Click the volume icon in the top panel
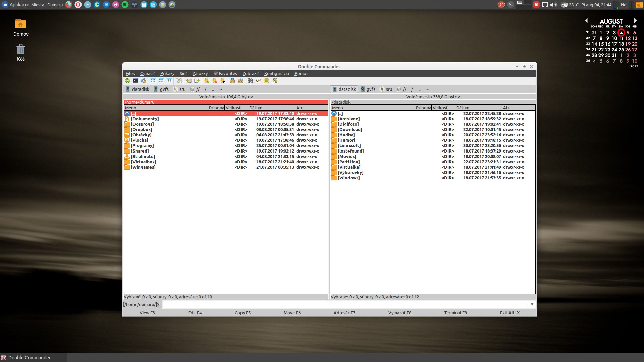The image size is (644, 362). 553,5
